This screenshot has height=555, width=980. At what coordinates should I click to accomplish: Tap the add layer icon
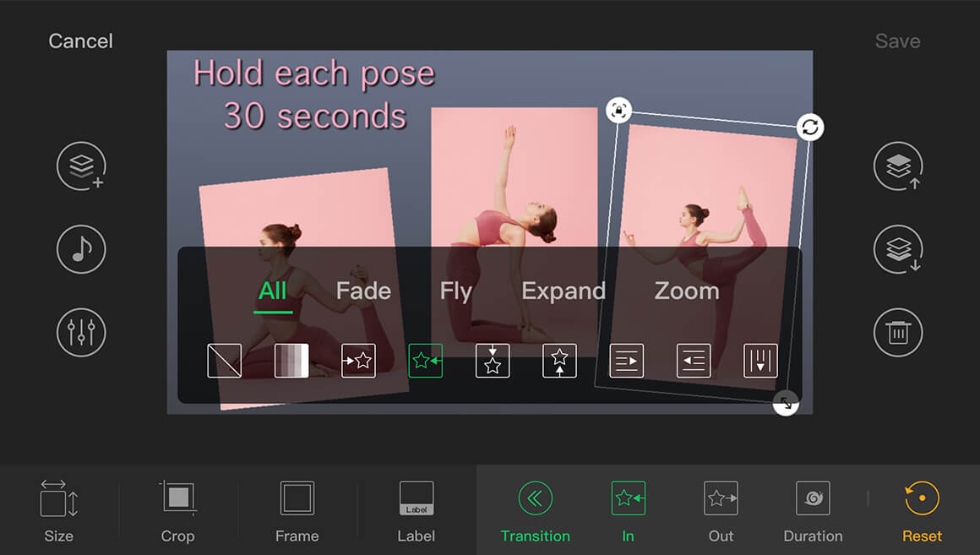tap(81, 166)
